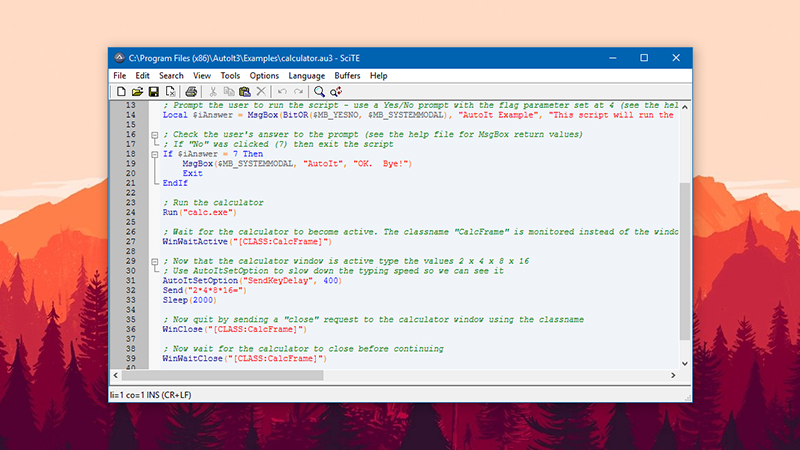Close the SciTE window
This screenshot has height=450, width=800.
pos(676,58)
